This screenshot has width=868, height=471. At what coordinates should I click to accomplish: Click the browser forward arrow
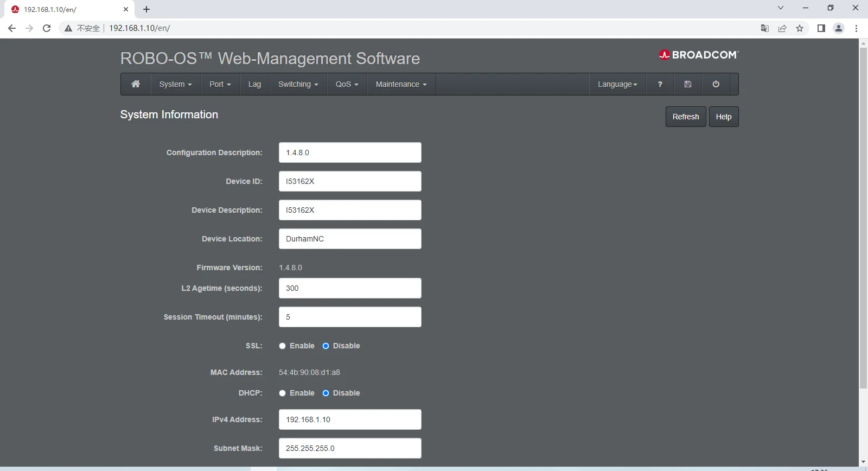(29, 28)
